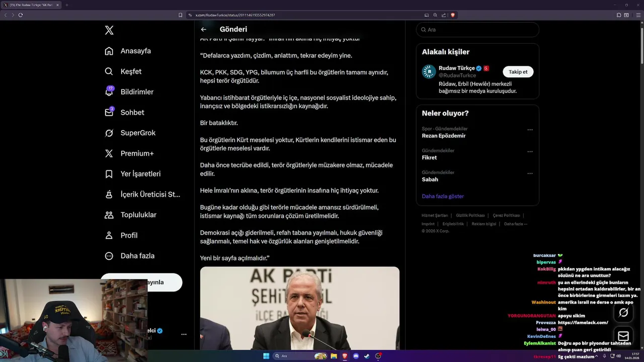Open Windows Start menu
The width and height of the screenshot is (644, 362).
(x=266, y=356)
